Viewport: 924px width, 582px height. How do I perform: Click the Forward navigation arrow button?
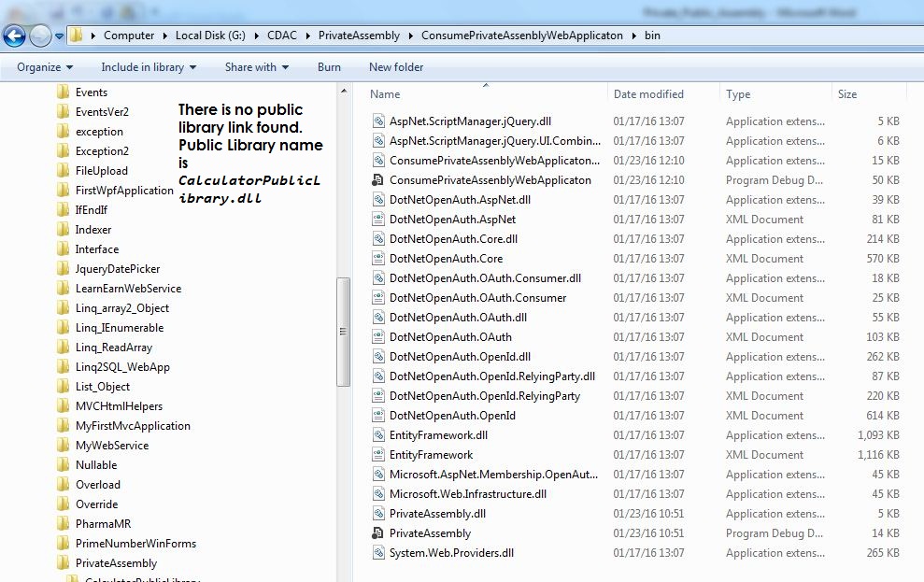click(x=40, y=35)
